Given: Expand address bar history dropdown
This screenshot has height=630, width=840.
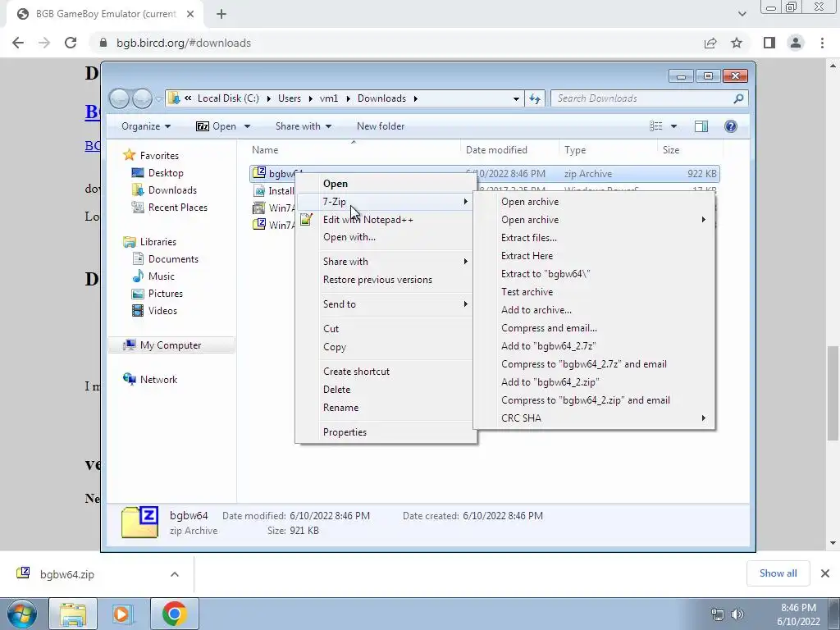Looking at the screenshot, I should (516, 98).
